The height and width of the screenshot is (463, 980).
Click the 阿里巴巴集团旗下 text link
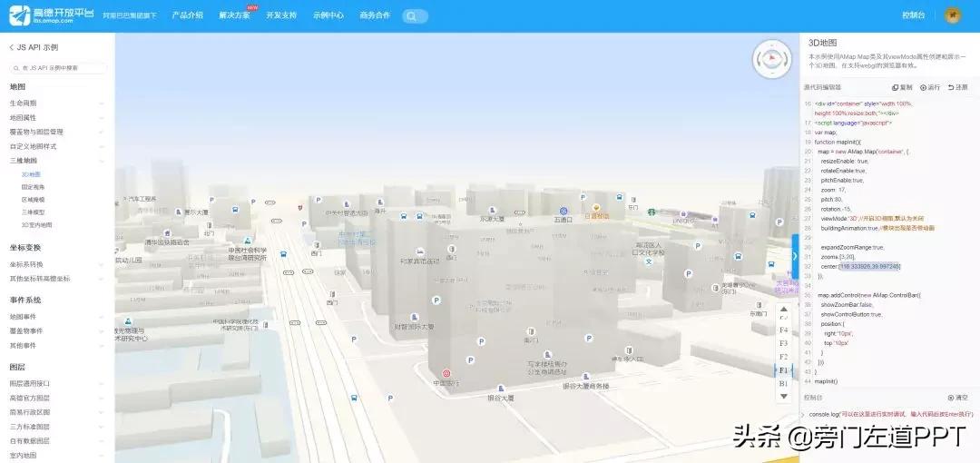[130, 15]
